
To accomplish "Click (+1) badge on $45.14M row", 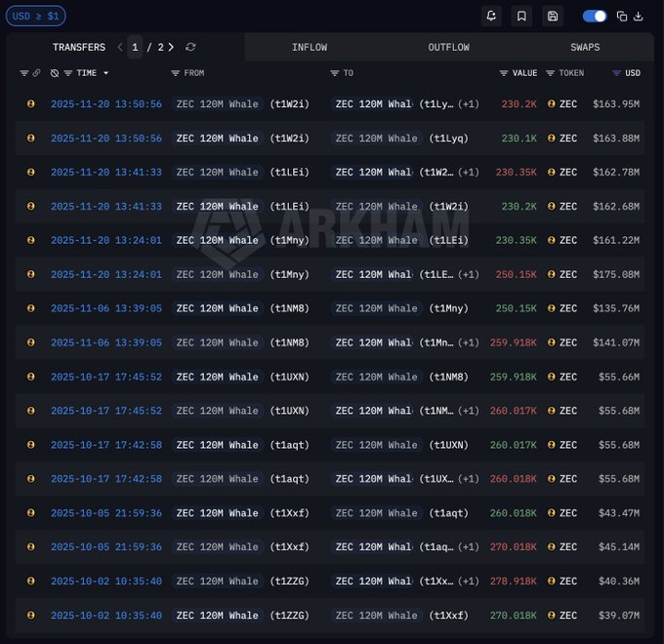I will [469, 547].
